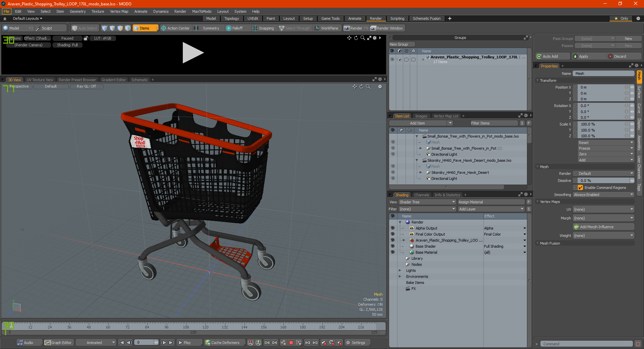Open Smoothing Always Enabled dropdown
Image resolution: width=644 pixels, height=349 pixels.
(603, 195)
